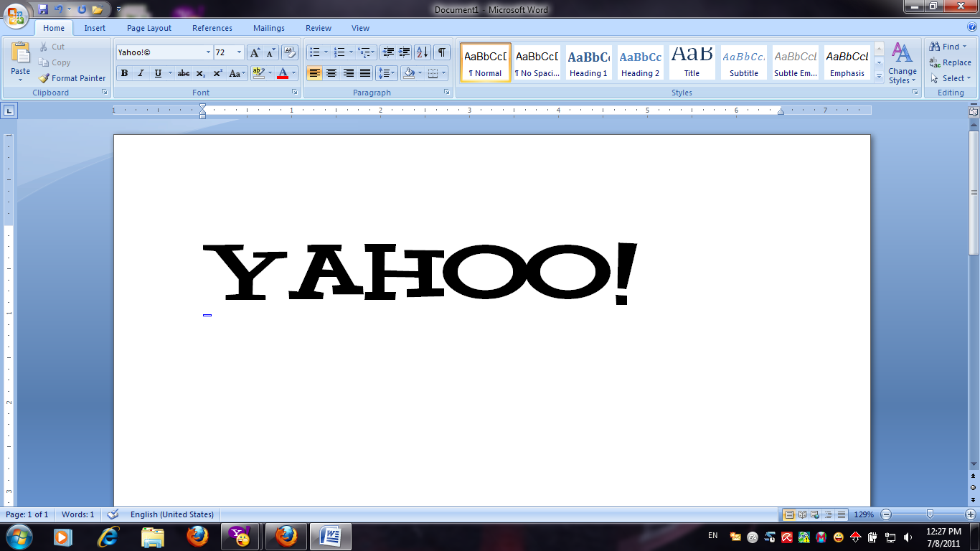Click in the font name box showing Yahoo!
This screenshot has height=551, width=980.
(160, 52)
